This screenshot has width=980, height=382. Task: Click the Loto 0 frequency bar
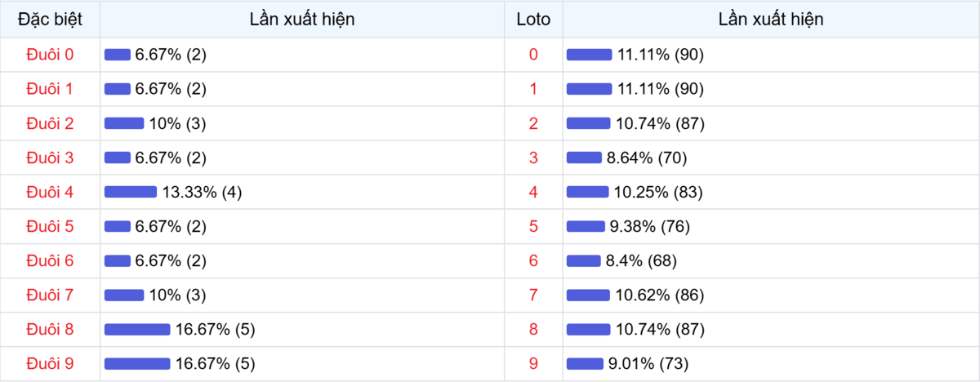click(x=589, y=55)
